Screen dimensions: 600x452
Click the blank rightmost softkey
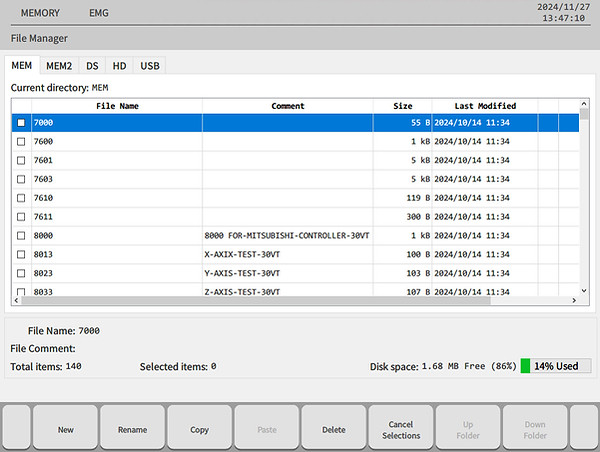pos(584,428)
